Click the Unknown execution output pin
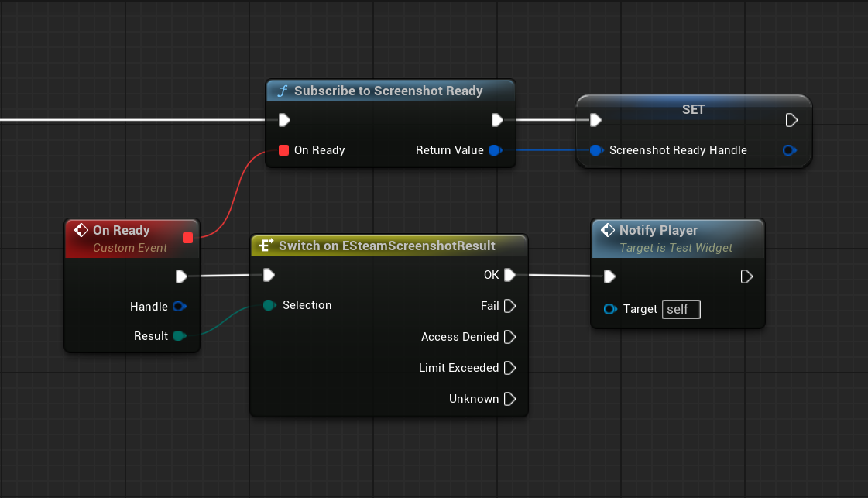 point(509,399)
